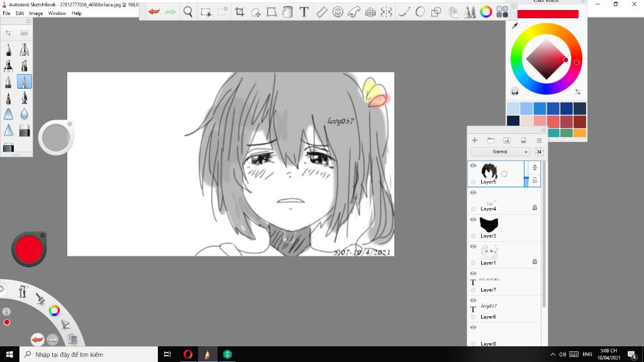Click the red color puck

click(29, 249)
